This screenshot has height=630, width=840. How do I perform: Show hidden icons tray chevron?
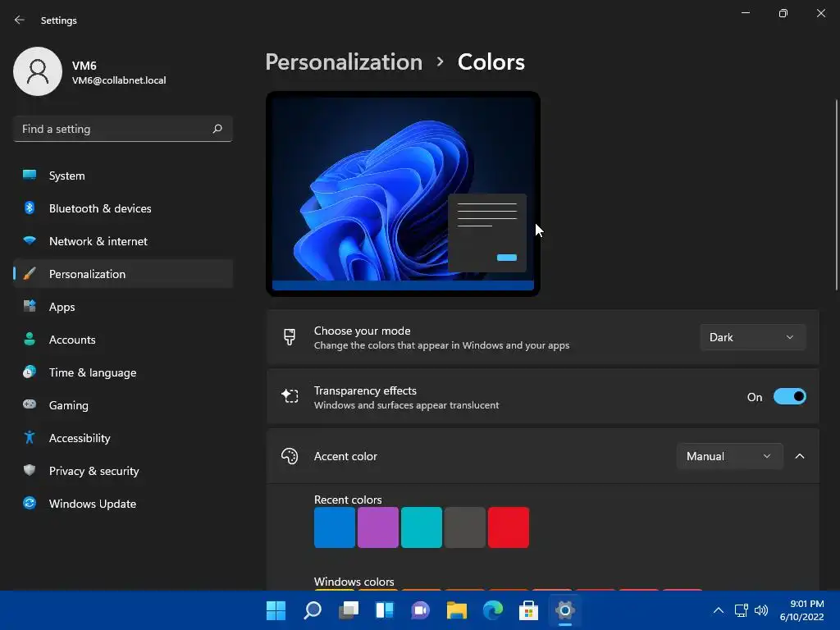tap(719, 610)
